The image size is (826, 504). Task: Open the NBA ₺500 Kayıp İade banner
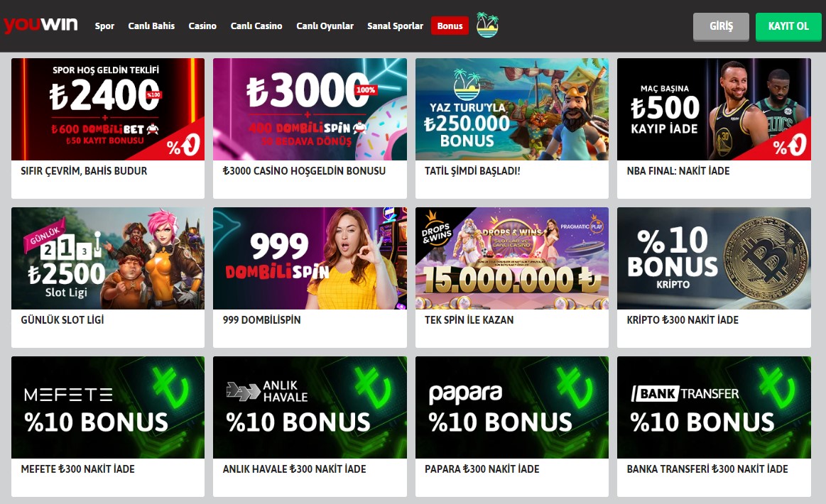tap(714, 109)
